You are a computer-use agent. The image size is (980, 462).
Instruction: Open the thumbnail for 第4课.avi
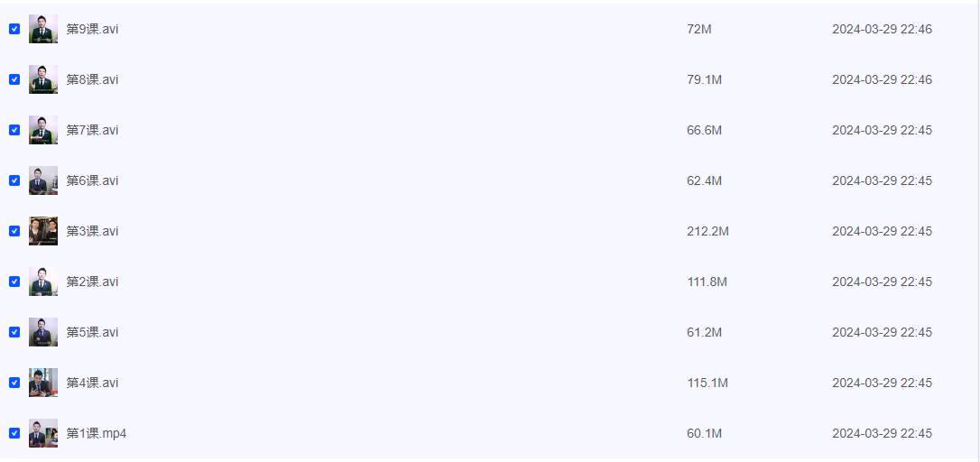[x=43, y=383]
